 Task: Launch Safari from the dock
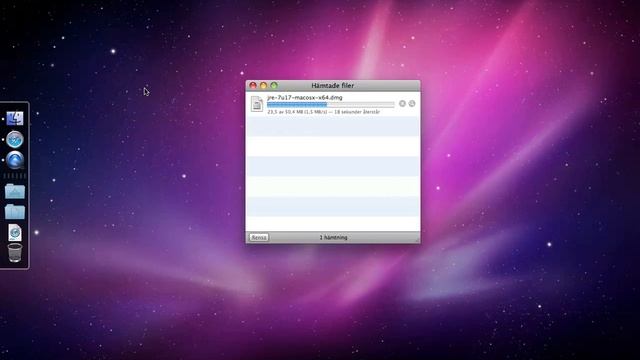(15, 140)
